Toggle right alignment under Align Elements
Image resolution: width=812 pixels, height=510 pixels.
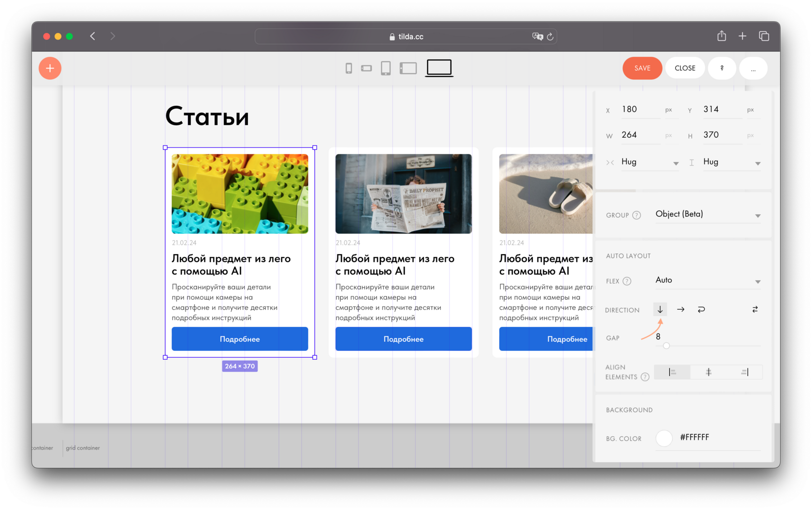click(744, 372)
